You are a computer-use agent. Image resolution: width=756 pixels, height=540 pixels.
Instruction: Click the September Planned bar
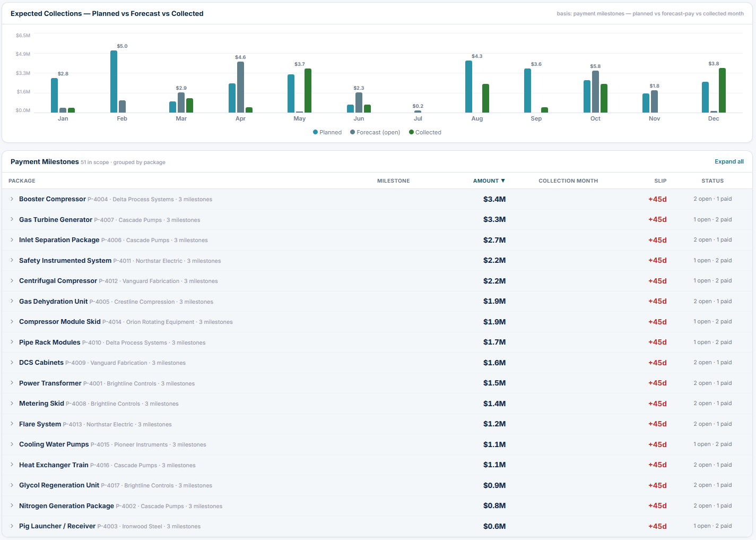point(527,90)
